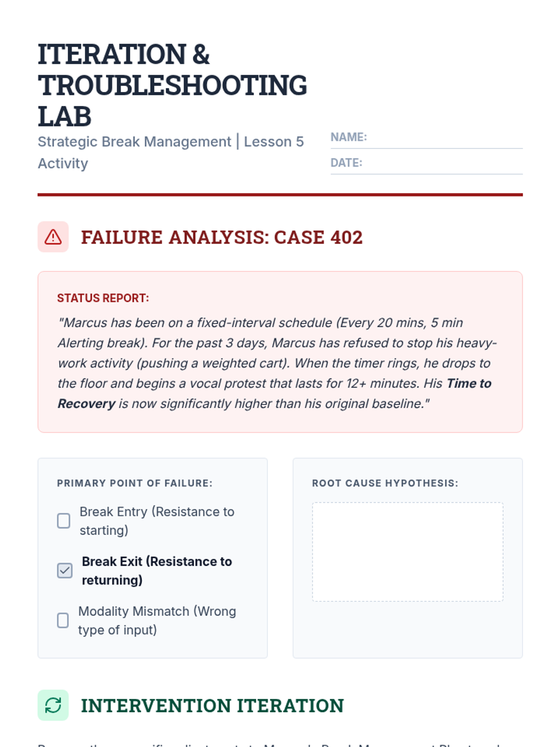
Task: Click the Break Entry (Resistance to starting) label
Action: tap(157, 521)
